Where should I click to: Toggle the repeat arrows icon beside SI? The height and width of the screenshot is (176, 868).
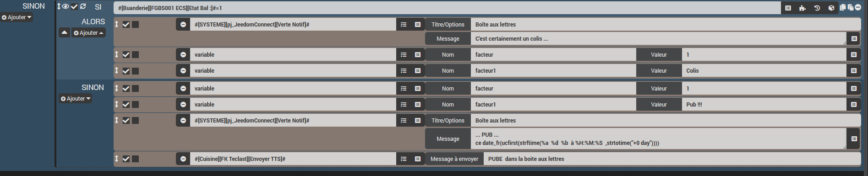[83, 6]
